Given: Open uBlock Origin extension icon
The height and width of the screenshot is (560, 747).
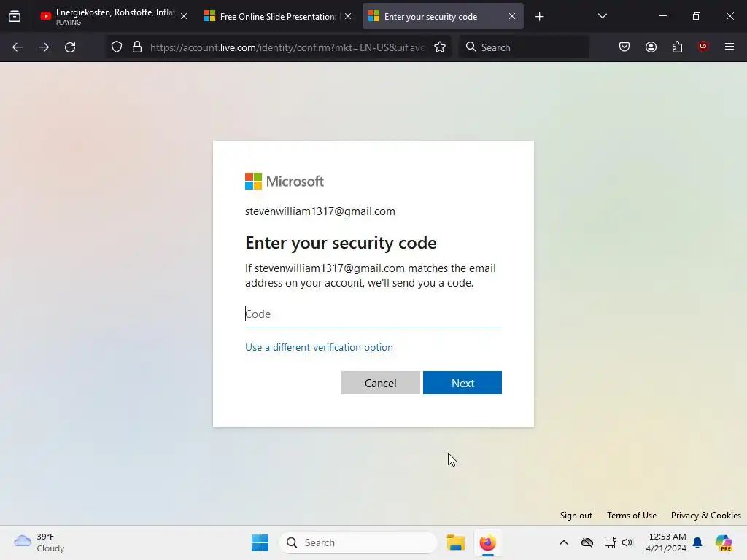Looking at the screenshot, I should point(703,47).
